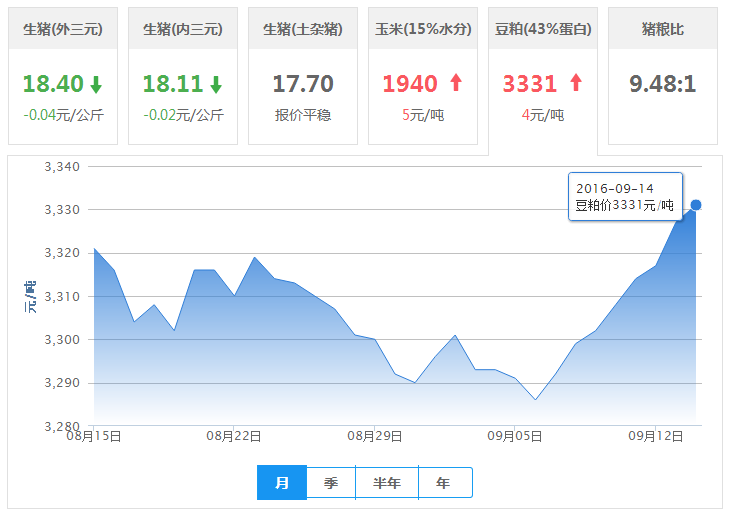Click the 3,330 y-axis label

62,210
